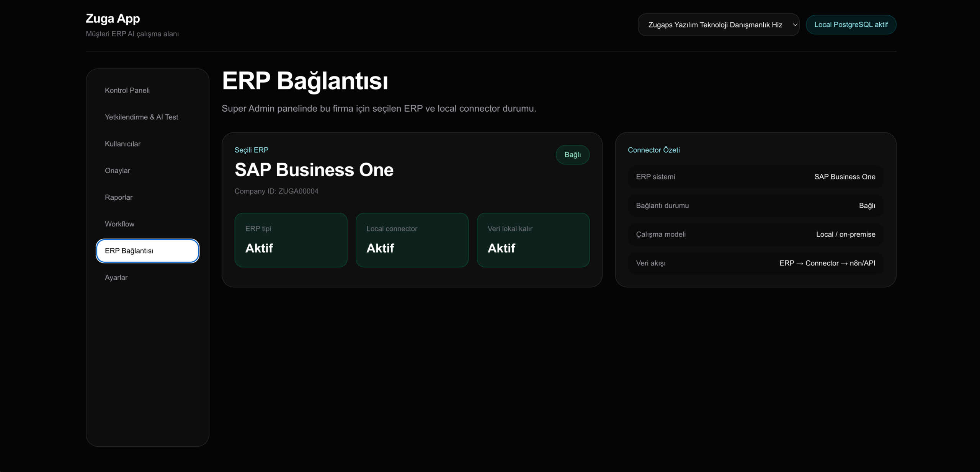Screen dimensions: 980x472
Task: Click Company ID: ZUGA00004 text
Action: 276,191
